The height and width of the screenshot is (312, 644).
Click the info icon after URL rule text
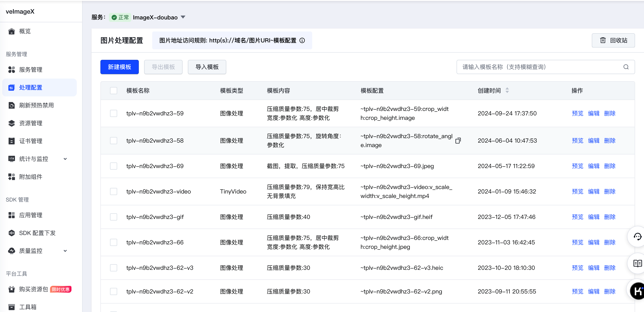click(302, 40)
